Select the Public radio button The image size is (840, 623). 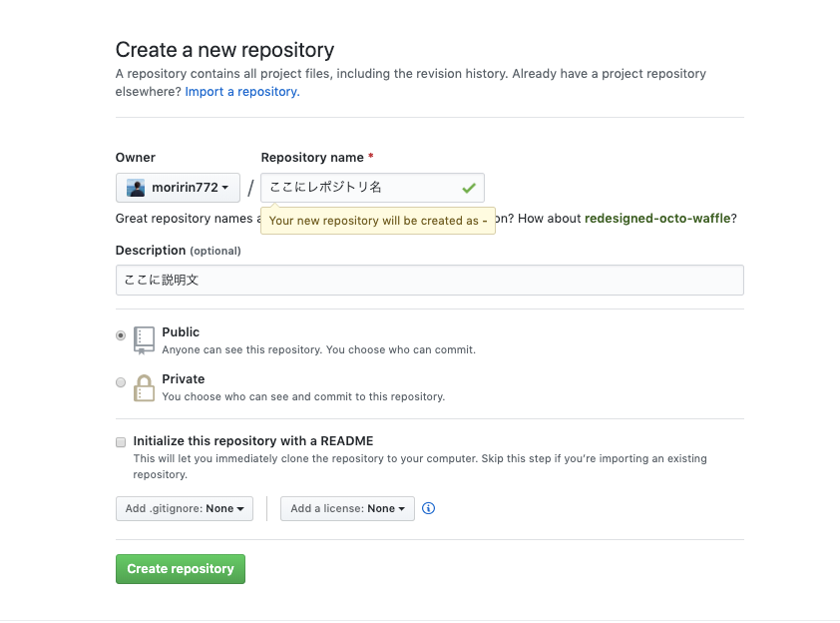(x=121, y=335)
